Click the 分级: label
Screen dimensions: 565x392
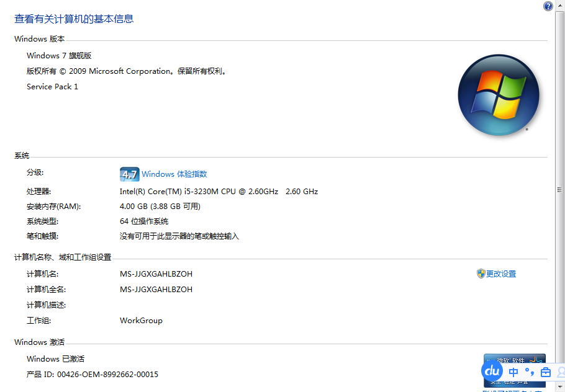tap(35, 172)
